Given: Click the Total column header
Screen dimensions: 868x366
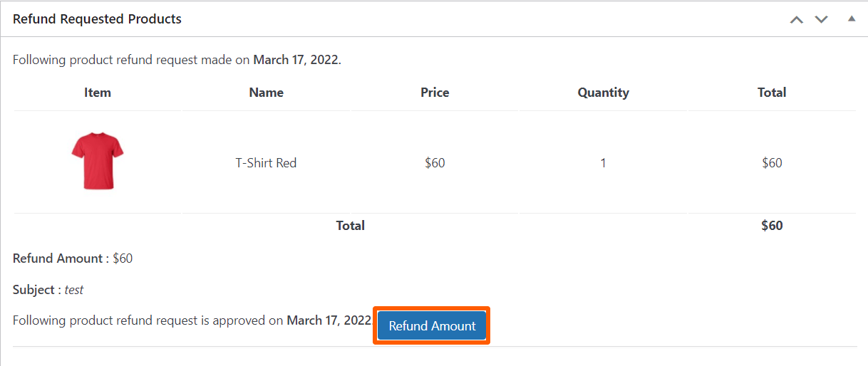Looking at the screenshot, I should click(772, 93).
